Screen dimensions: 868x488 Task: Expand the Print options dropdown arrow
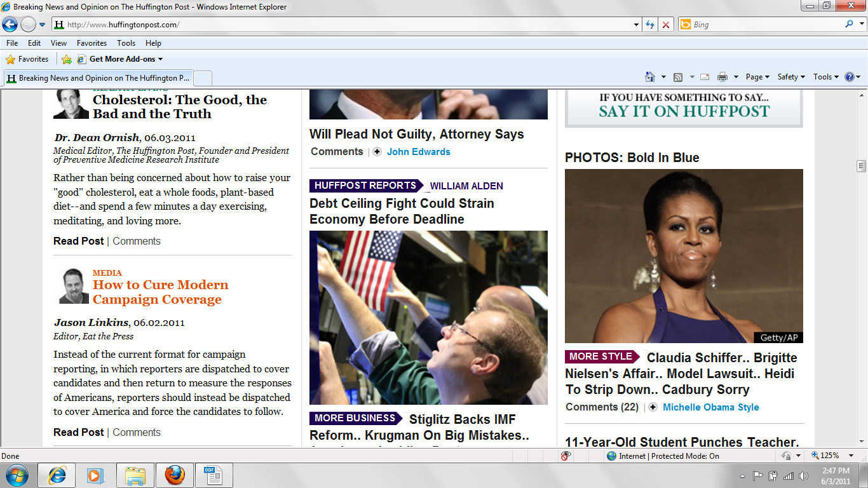[x=736, y=77]
